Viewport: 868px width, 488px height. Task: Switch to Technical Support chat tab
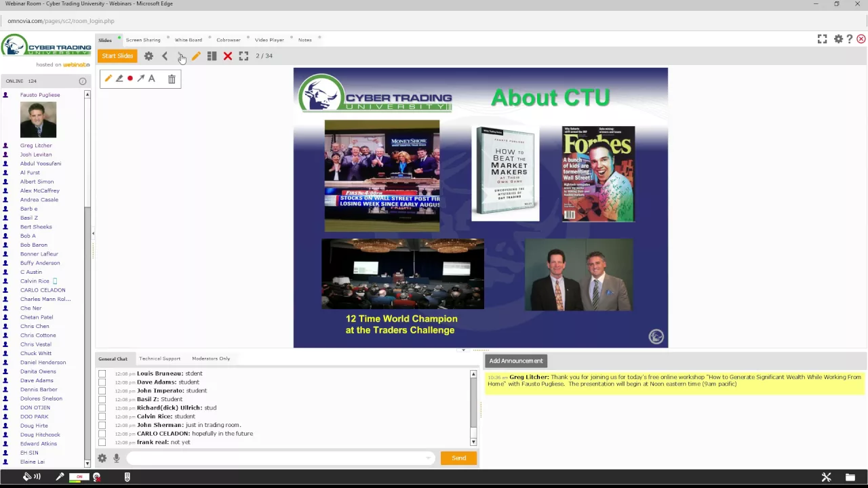159,359
